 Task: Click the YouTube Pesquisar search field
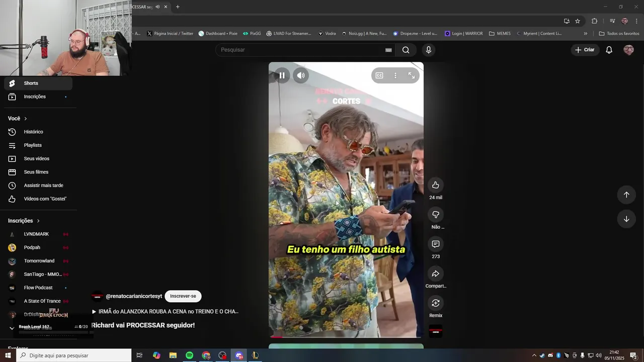coord(300,50)
